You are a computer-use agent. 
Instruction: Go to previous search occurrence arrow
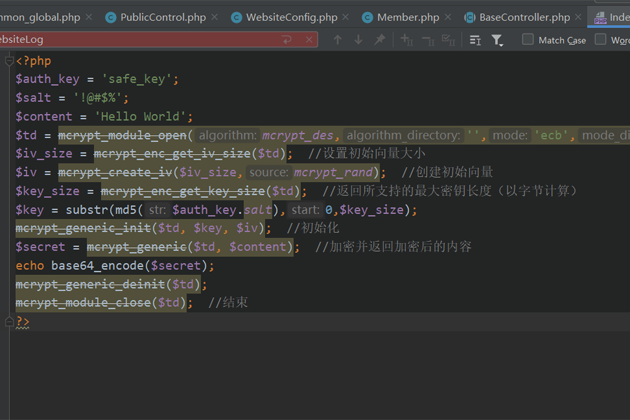tap(337, 40)
